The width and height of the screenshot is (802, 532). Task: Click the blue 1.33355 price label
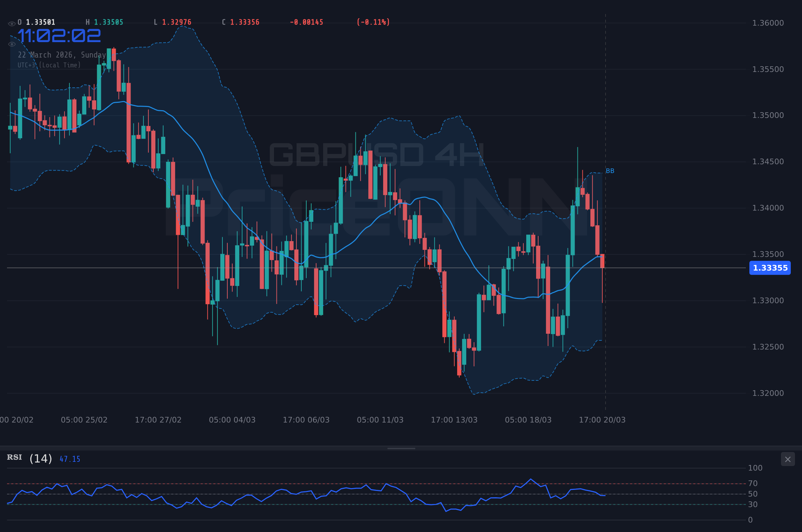click(x=770, y=268)
